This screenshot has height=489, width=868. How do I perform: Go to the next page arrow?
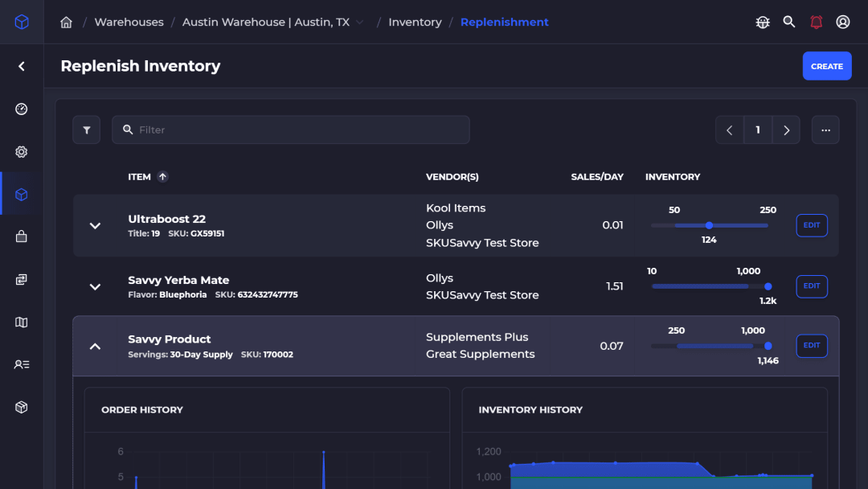(x=786, y=130)
